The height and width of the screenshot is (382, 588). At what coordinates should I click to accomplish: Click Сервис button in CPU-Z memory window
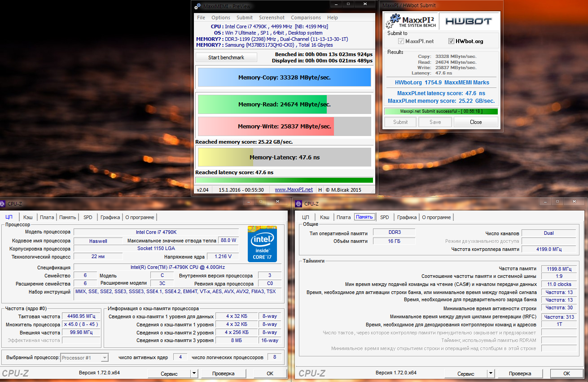[x=466, y=373]
